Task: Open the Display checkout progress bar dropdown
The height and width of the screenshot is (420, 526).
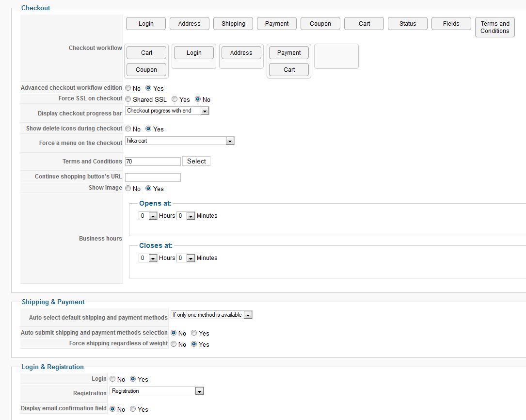Action: coord(167,111)
